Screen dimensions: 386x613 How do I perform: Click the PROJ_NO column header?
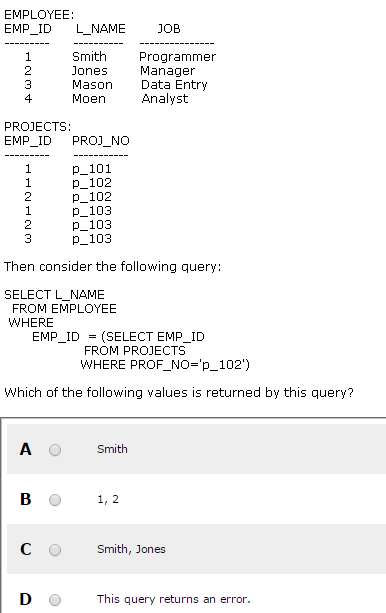(101, 141)
